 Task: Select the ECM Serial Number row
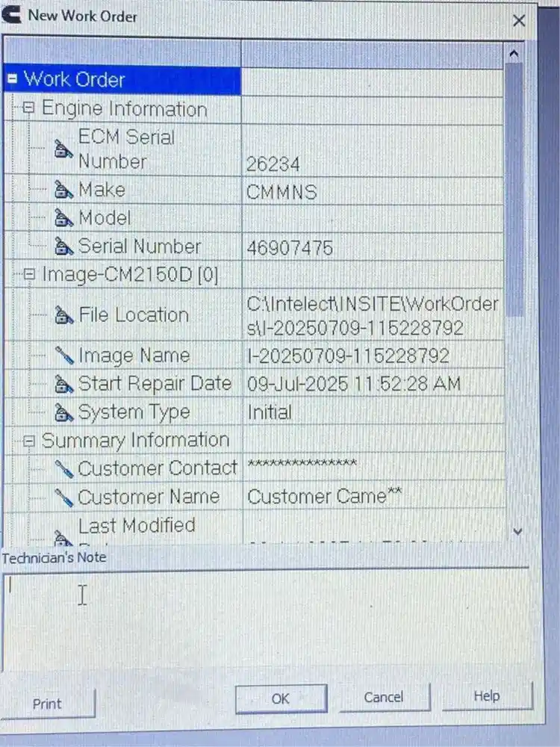pos(254,149)
